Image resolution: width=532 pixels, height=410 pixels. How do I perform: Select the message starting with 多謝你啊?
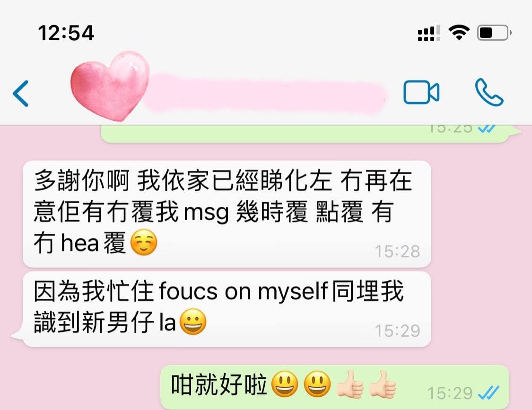pos(227,214)
